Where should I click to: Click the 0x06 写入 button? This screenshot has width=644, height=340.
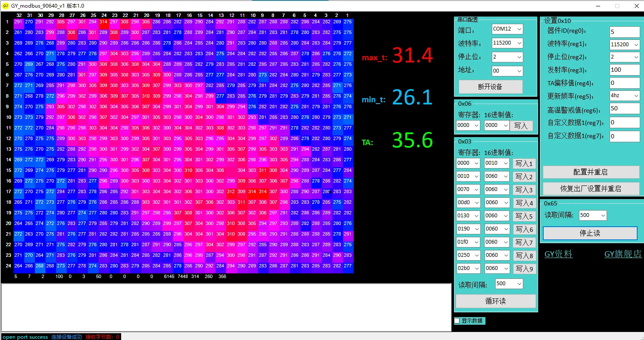click(521, 126)
